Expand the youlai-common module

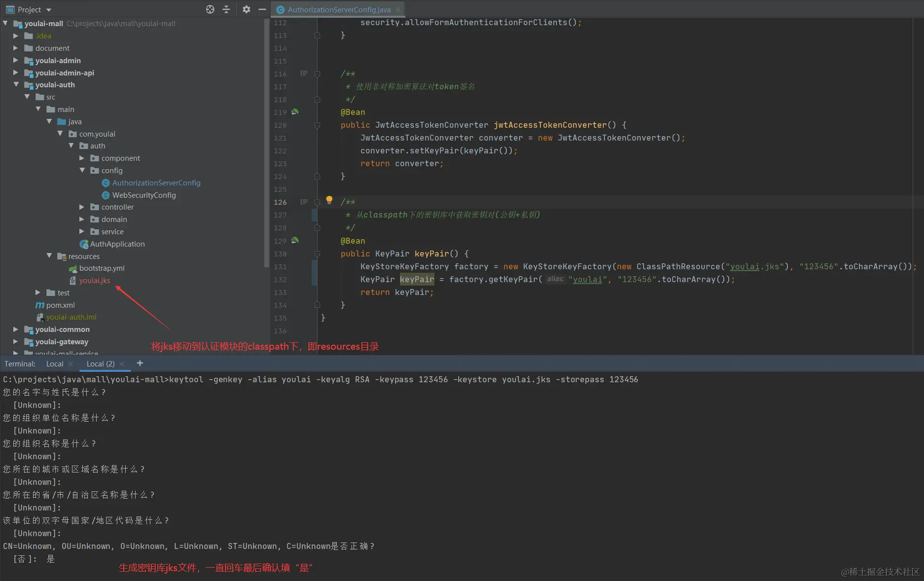coord(16,329)
